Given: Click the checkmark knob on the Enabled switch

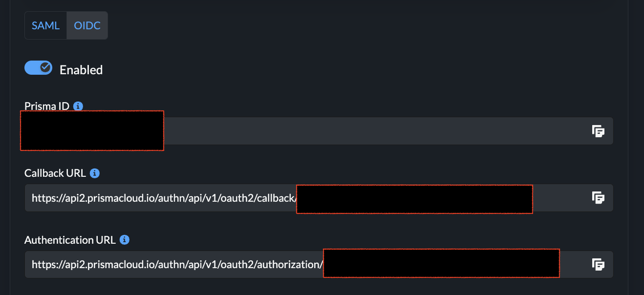Looking at the screenshot, I should tap(45, 67).
